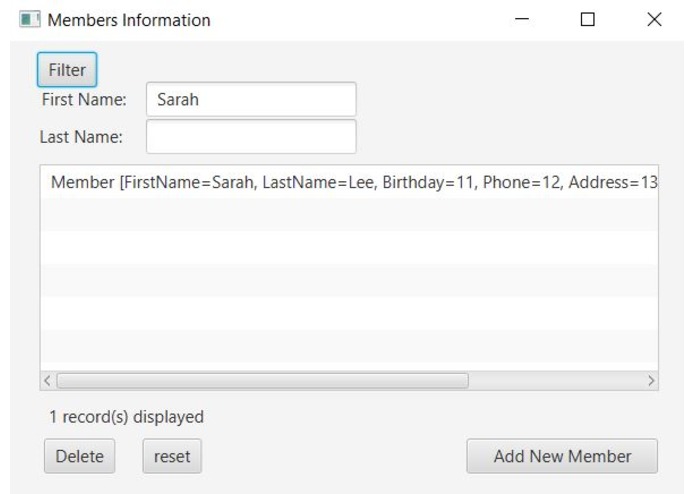This screenshot has width=695, height=494.
Task: Click the list's right scroll arrow
Action: 651,381
